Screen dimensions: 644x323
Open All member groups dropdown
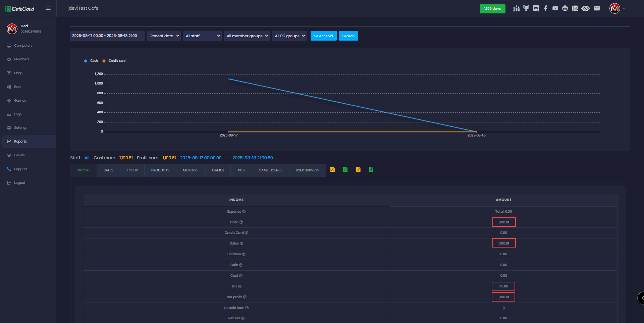247,36
